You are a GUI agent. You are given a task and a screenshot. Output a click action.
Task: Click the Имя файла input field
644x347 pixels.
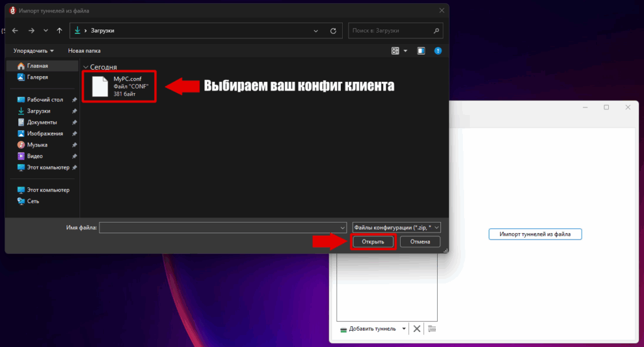pyautogui.click(x=219, y=228)
